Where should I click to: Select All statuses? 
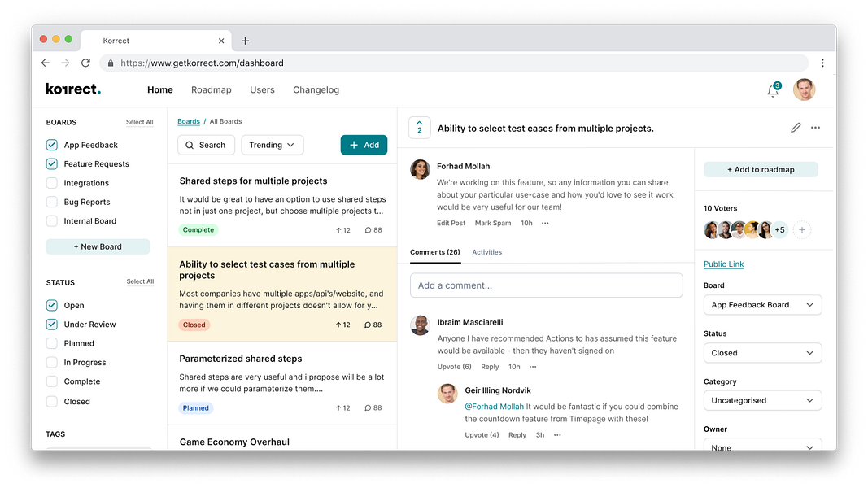(140, 281)
